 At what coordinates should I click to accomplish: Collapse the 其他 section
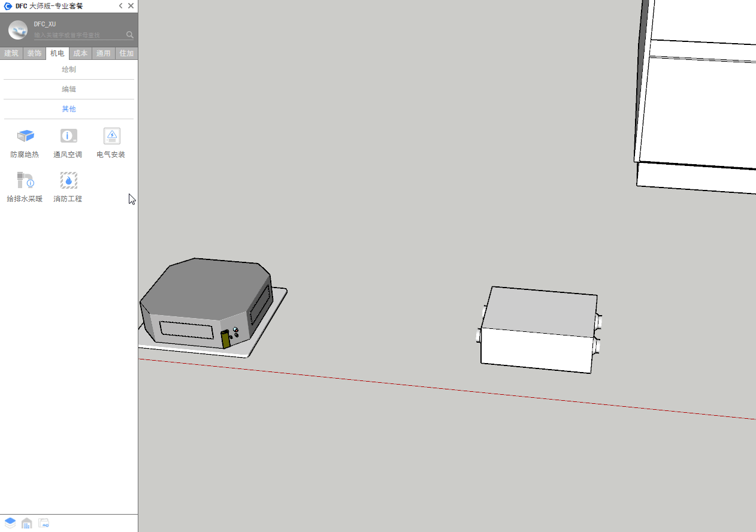click(x=69, y=109)
